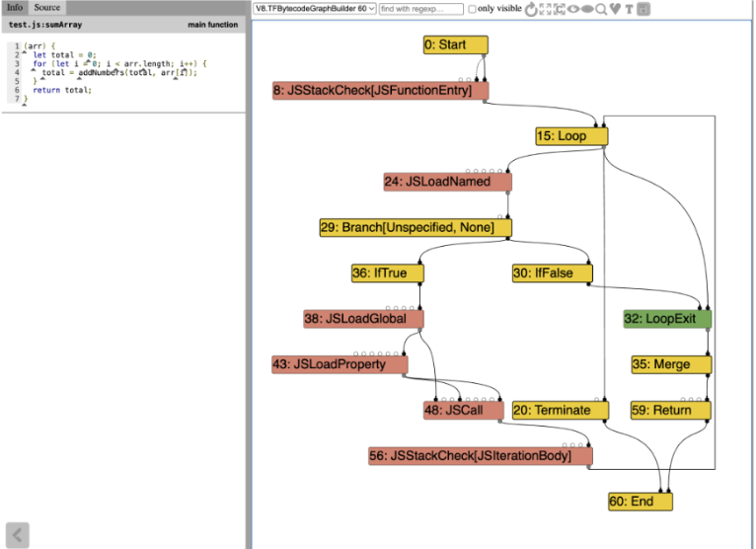Image resolution: width=756 pixels, height=549 pixels.
Task: Toggle node types with the T icon
Action: pyautogui.click(x=629, y=9)
